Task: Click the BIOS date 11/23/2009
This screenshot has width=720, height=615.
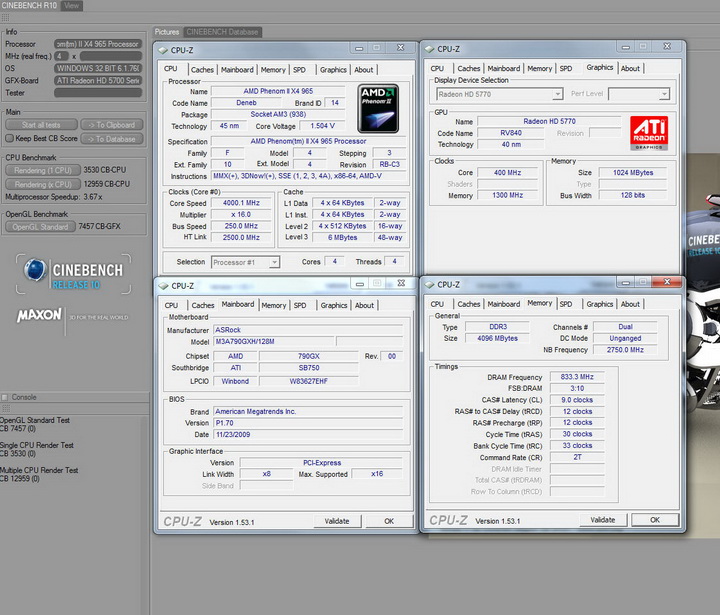Action: click(308, 434)
